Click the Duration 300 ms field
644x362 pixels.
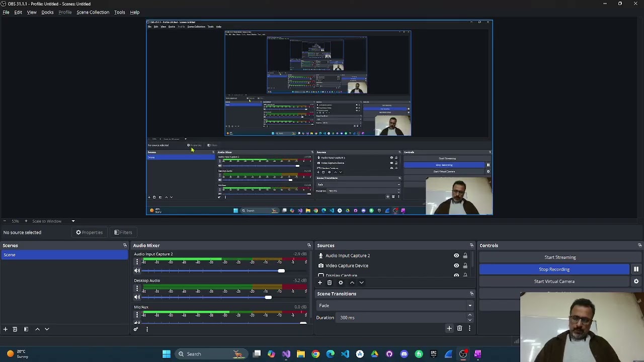(x=401, y=318)
